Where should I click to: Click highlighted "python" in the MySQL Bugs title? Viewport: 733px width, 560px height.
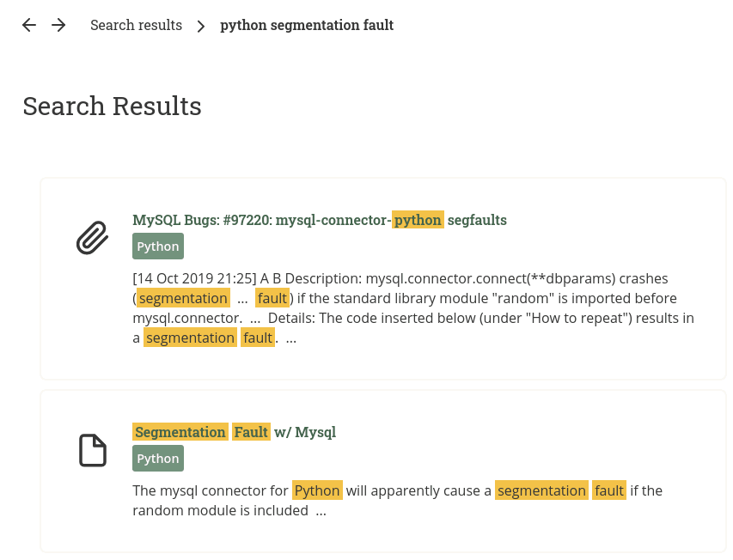click(418, 220)
